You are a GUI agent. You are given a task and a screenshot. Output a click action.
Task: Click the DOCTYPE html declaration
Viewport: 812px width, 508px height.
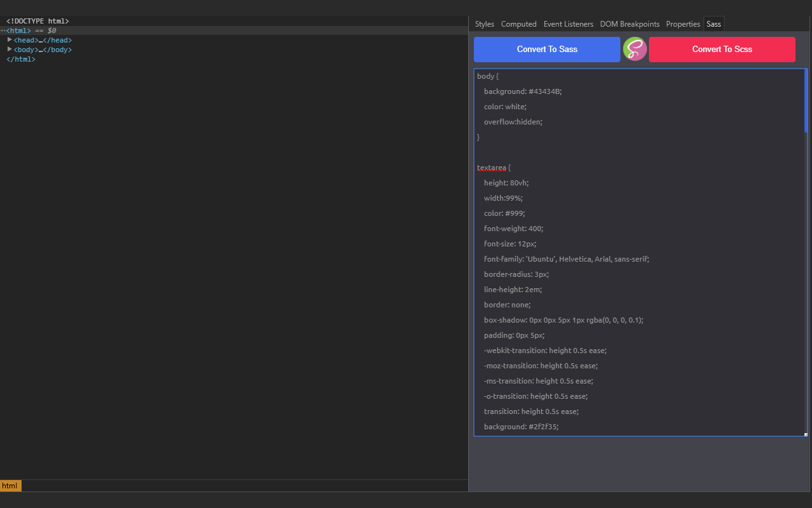pyautogui.click(x=37, y=20)
